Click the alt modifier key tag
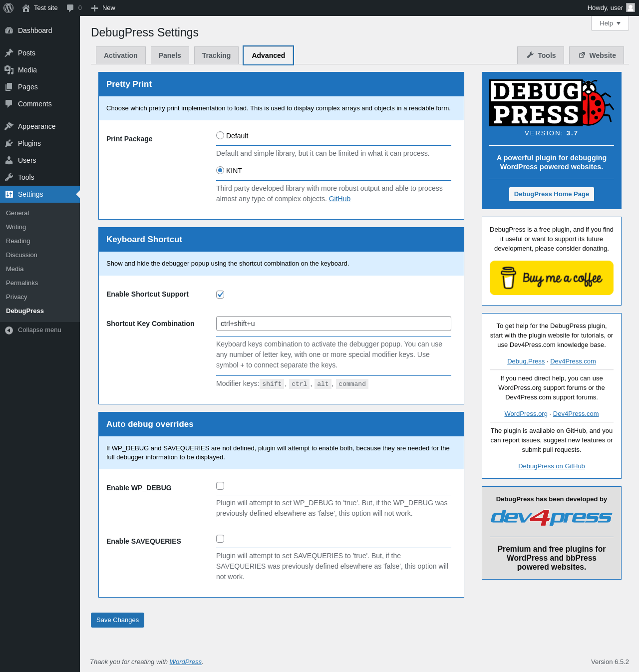 (x=323, y=384)
